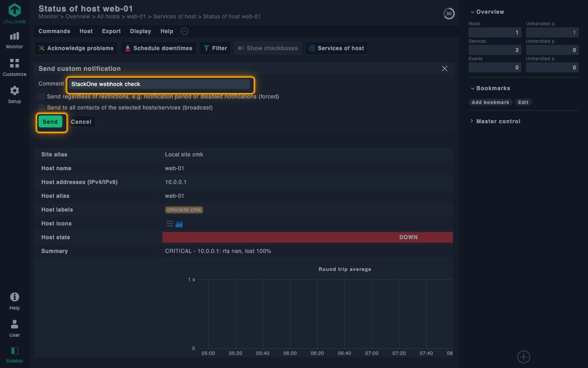Open the host graphs icon
This screenshot has width=588, height=368.
click(179, 224)
